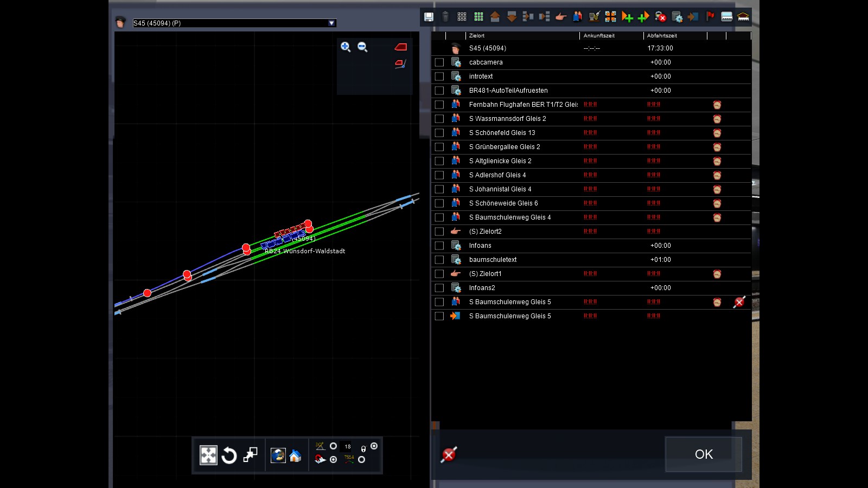The image size is (868, 488).
Task: Enable the magnet snap radio toggle
Action: [333, 459]
